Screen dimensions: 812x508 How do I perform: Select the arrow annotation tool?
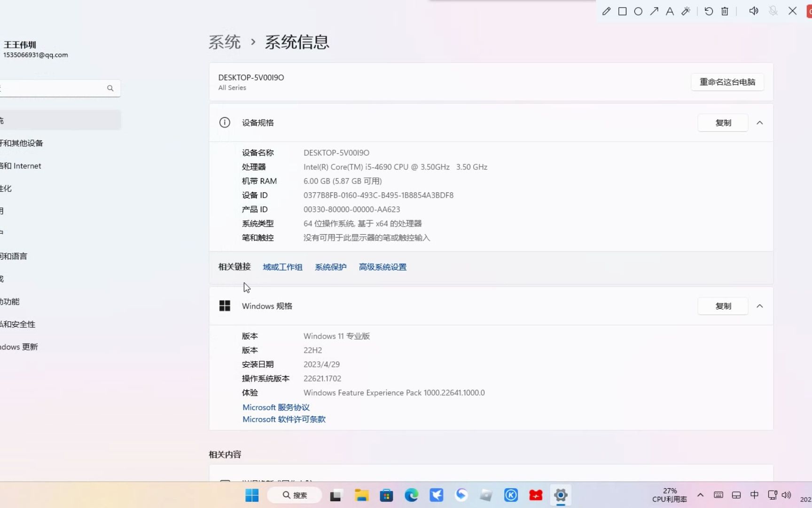pos(654,11)
